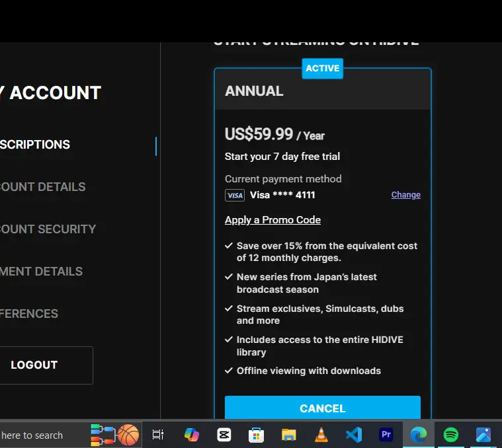Open Account Security in sidebar
502x448 pixels.
coord(48,229)
